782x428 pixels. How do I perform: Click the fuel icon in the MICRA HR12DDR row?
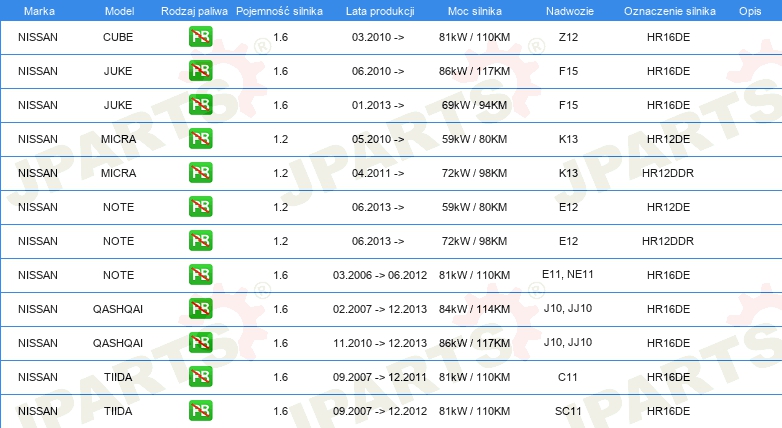tap(200, 173)
